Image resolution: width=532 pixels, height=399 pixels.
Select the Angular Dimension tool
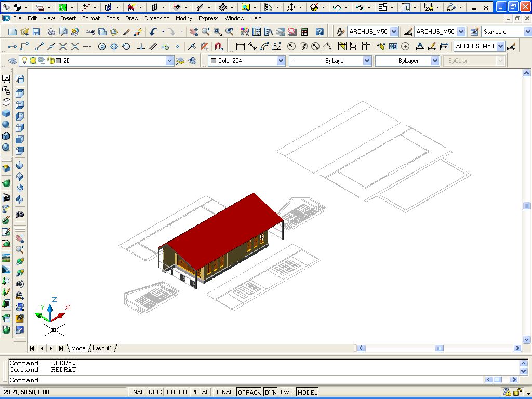327,46
